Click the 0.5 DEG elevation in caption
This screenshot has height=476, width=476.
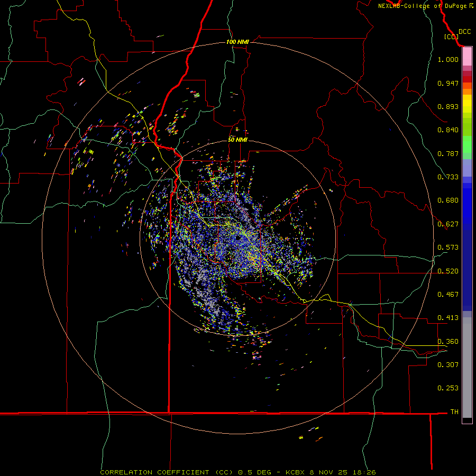point(255,472)
